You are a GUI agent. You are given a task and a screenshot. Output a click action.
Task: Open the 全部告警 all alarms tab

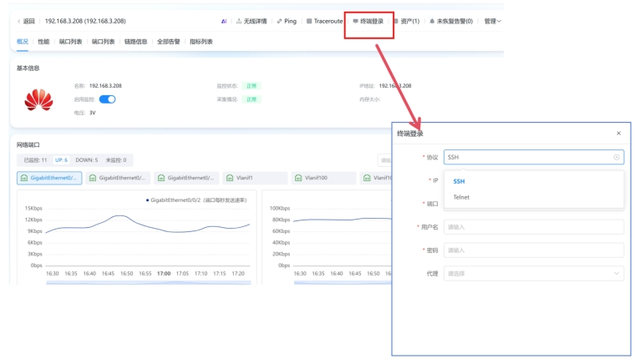tap(169, 41)
